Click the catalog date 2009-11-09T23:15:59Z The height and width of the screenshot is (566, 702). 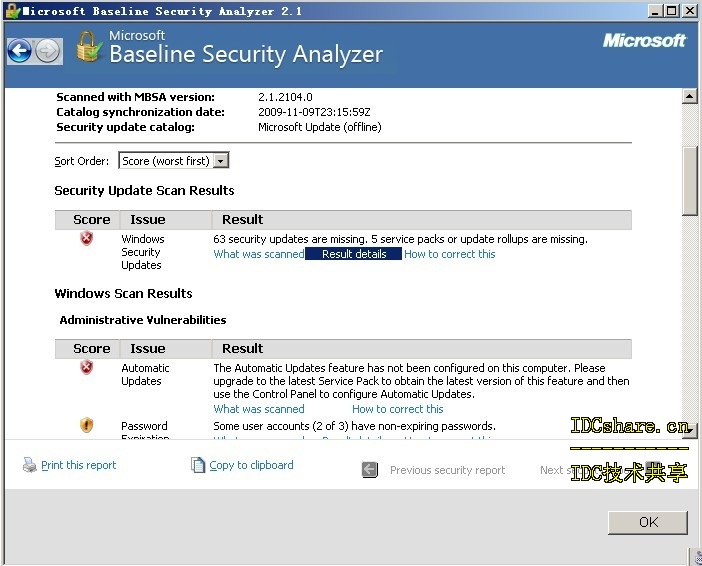tap(314, 112)
